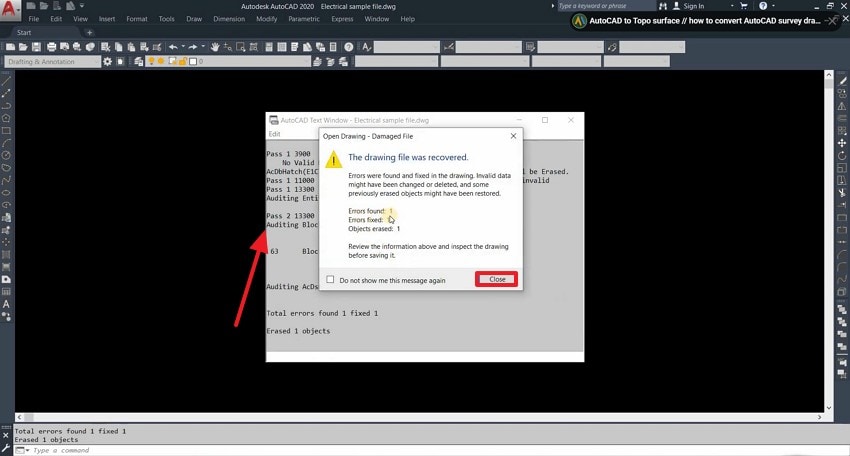Select the Rectangle draw tool
The width and height of the screenshot is (850, 456).
(6, 131)
